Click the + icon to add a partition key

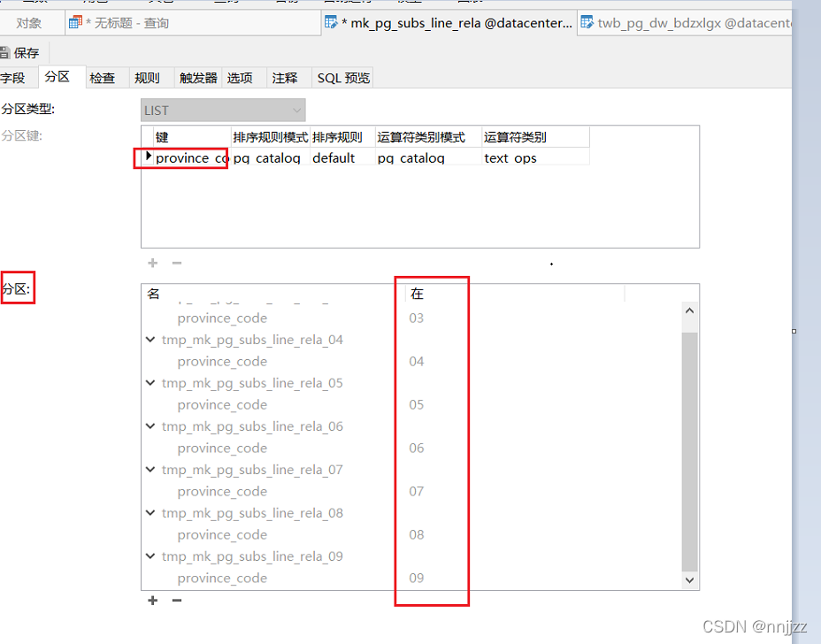coord(151,263)
